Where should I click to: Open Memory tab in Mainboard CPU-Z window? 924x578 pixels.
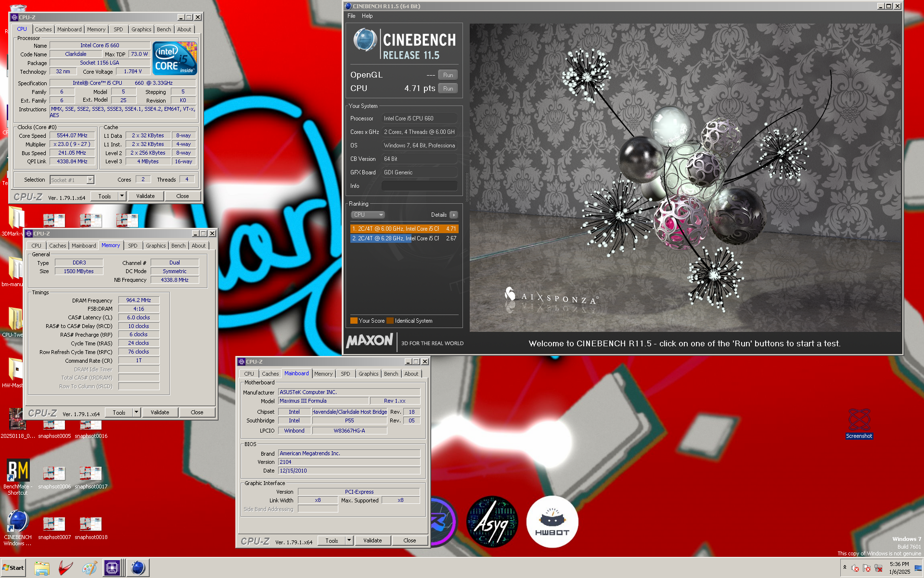pyautogui.click(x=323, y=374)
